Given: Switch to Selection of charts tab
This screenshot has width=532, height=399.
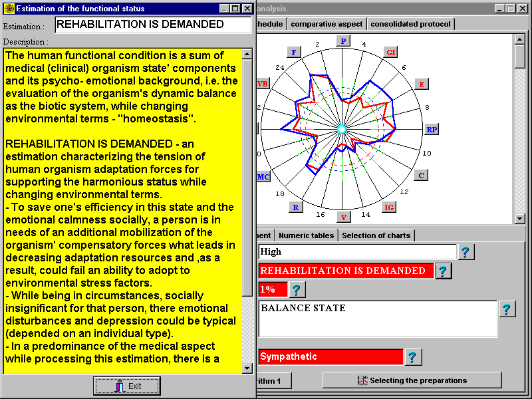Looking at the screenshot, I should pyautogui.click(x=376, y=235).
